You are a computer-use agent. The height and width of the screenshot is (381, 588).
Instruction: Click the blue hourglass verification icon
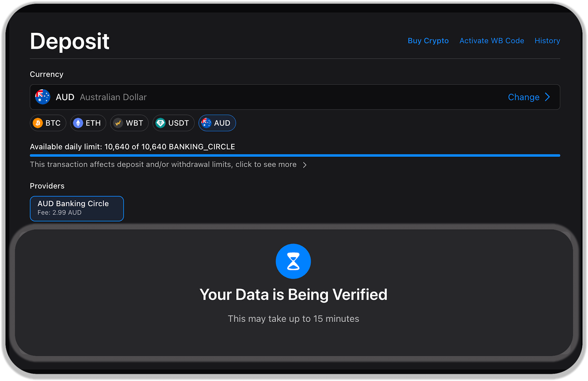pos(293,261)
